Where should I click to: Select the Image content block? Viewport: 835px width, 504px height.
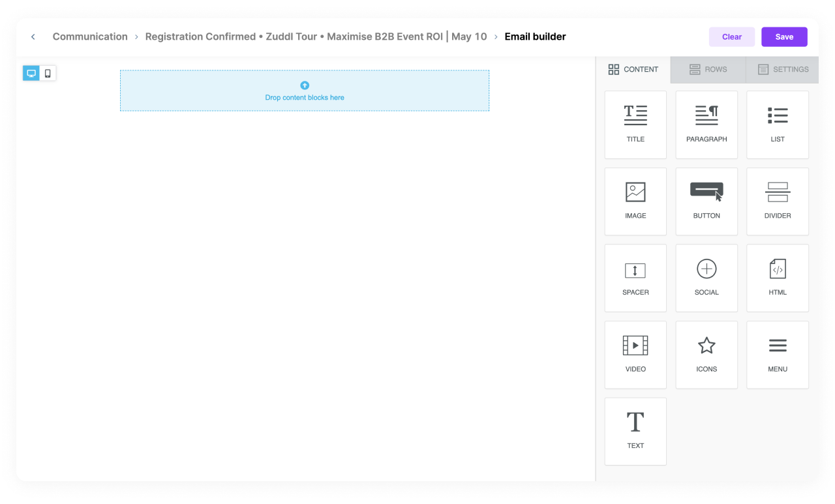[635, 201]
